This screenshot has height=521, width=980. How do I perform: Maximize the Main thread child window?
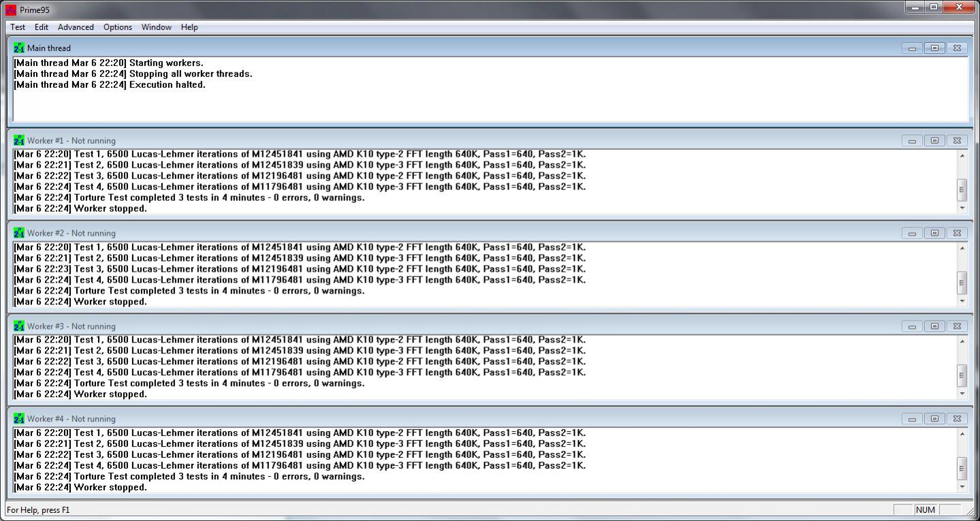(934, 48)
